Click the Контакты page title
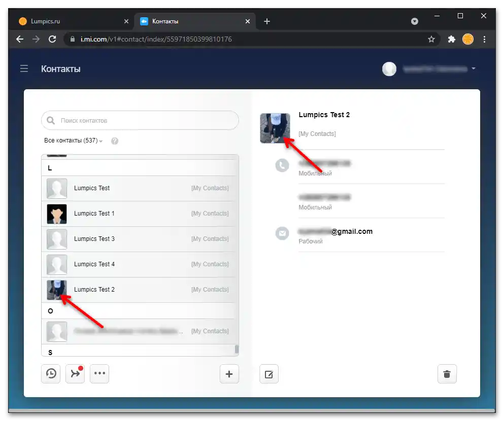The width and height of the screenshot is (504, 421). pos(61,68)
